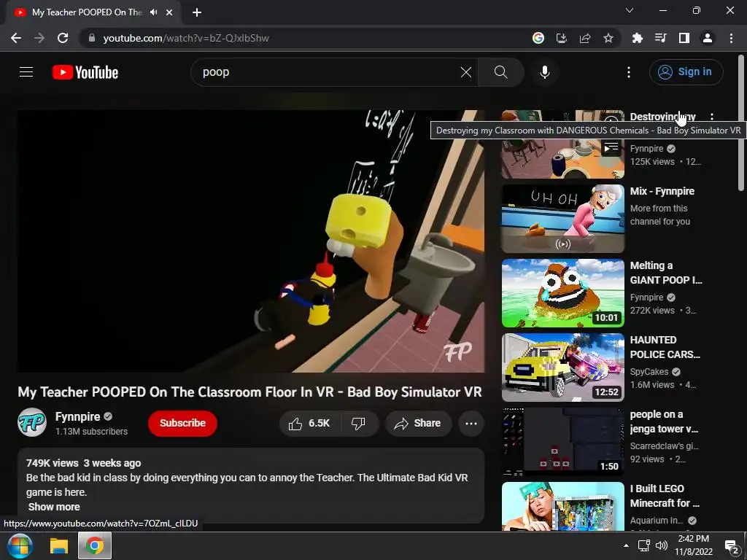The width and height of the screenshot is (747, 560).
Task: Click the 'Mix - Fynnpire' title text
Action: pyautogui.click(x=662, y=192)
